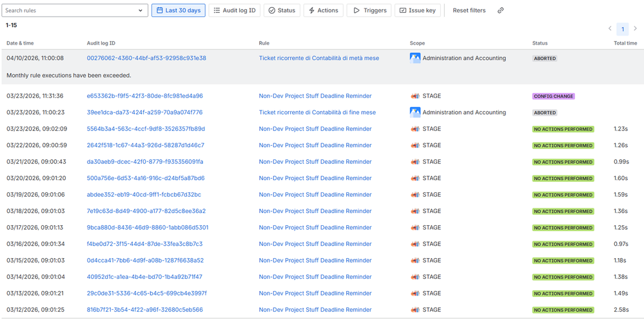Click STAGE project icon in 03/21/2026 row
The width and height of the screenshot is (644, 322).
pyautogui.click(x=415, y=162)
